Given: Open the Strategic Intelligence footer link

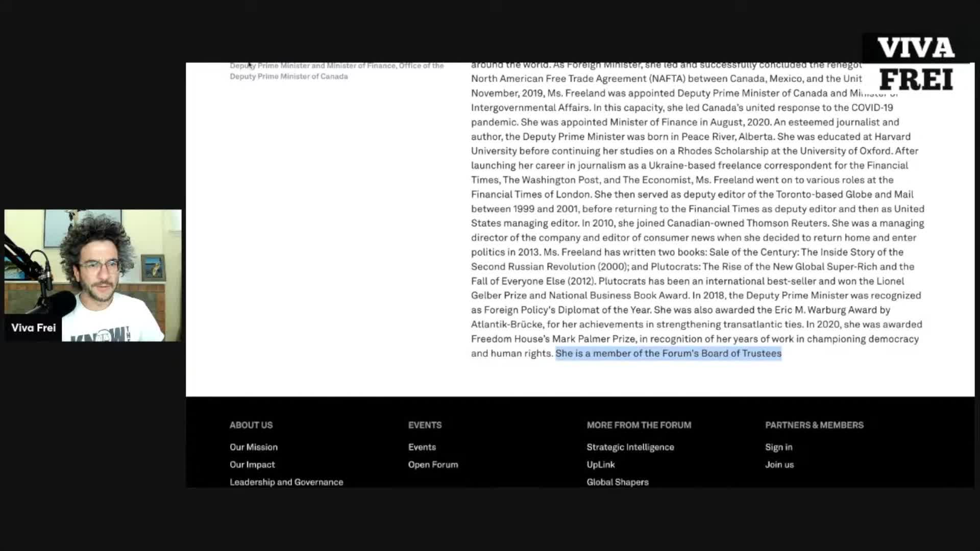Looking at the screenshot, I should pos(630,447).
